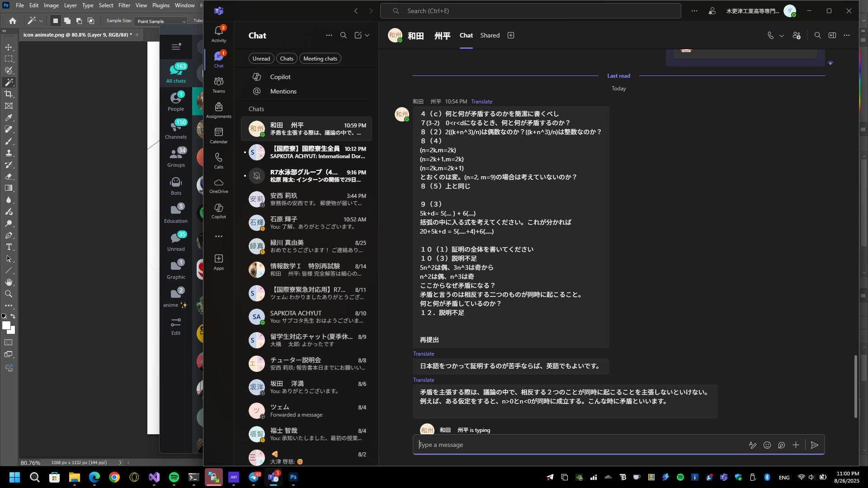
Task: Toggle the Meeting chats filter
Action: 320,59
